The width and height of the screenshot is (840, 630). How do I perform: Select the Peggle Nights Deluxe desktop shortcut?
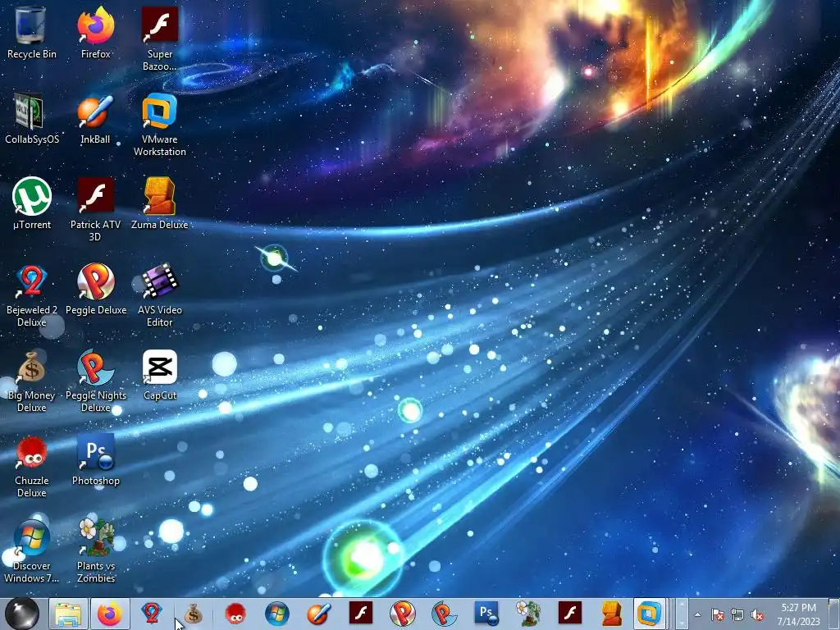[x=95, y=379]
